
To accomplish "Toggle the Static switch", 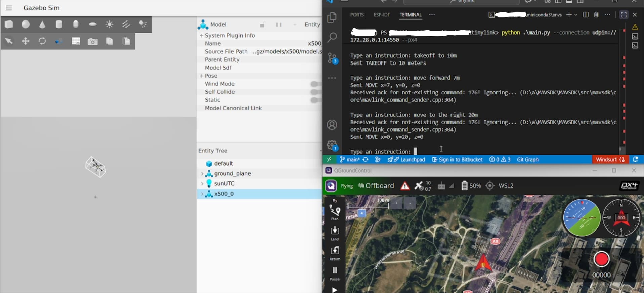I will pyautogui.click(x=315, y=100).
